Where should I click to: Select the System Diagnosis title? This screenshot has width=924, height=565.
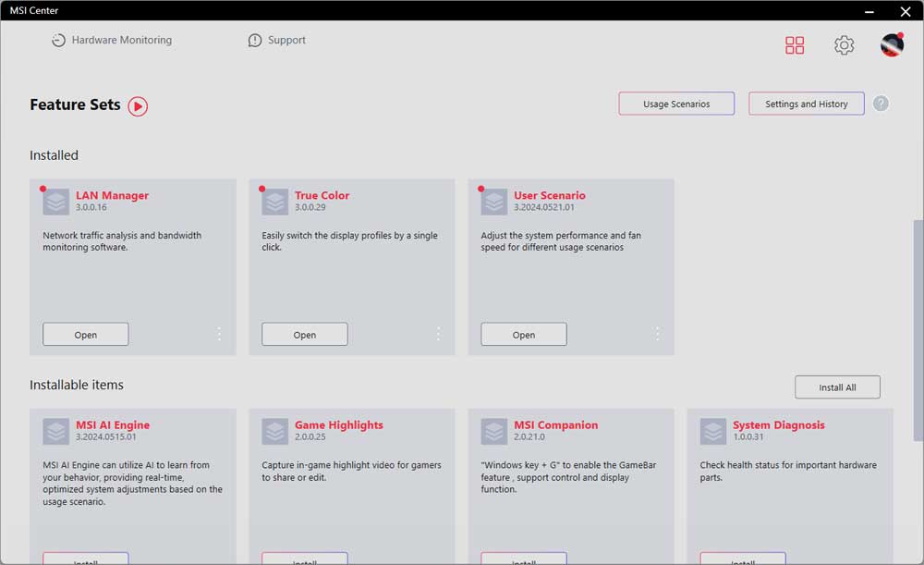coord(778,424)
